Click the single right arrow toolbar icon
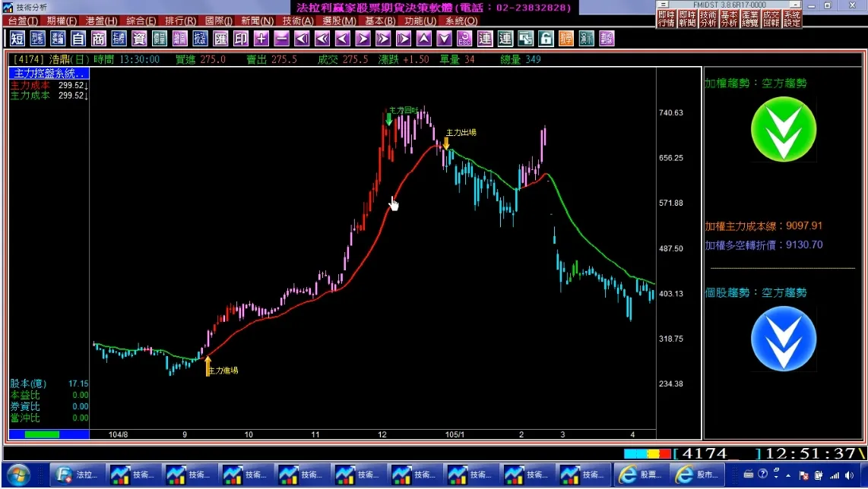 point(363,39)
